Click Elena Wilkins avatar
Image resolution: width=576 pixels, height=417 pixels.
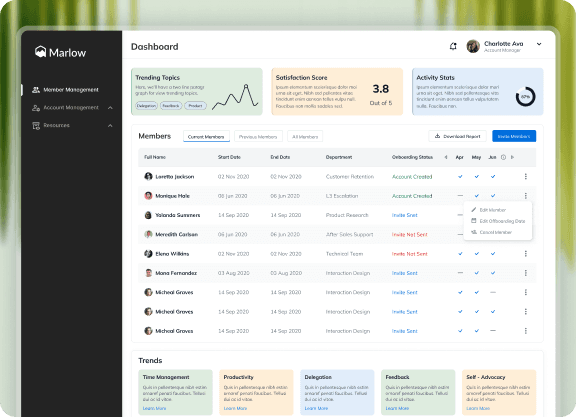148,254
